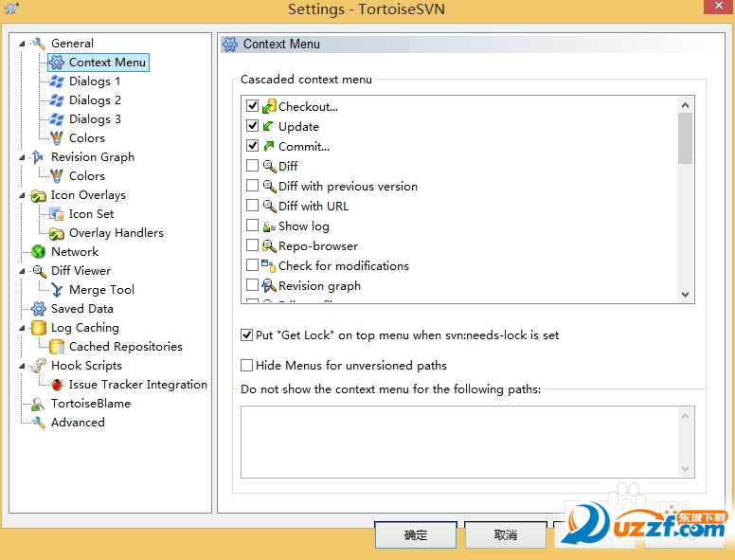Click the Saved Data gear icon

(x=38, y=309)
